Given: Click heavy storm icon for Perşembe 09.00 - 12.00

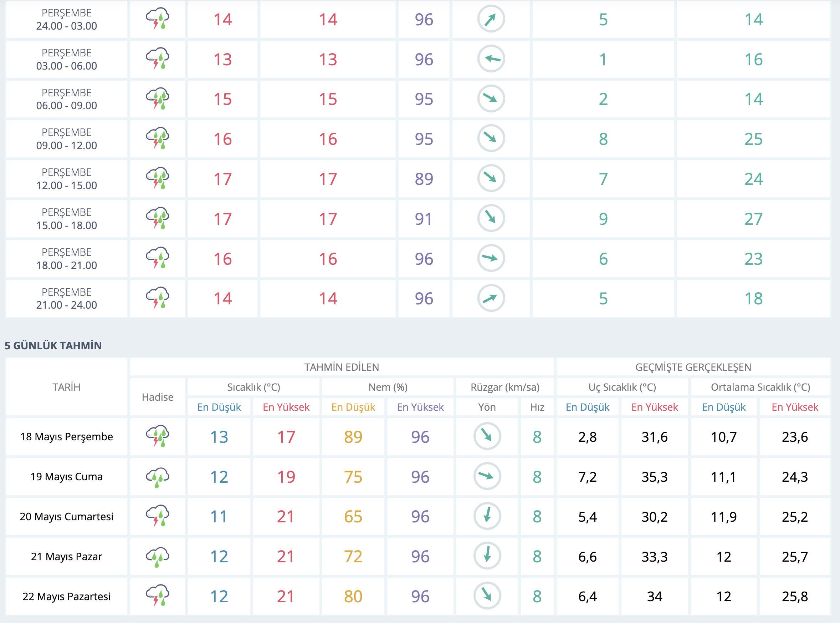Looking at the screenshot, I should (x=158, y=138).
